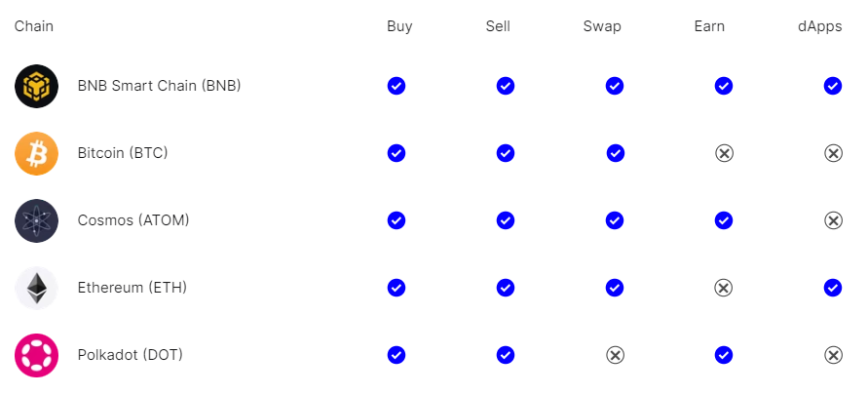Click the Bitcoin Swap checkmark

coord(615,153)
